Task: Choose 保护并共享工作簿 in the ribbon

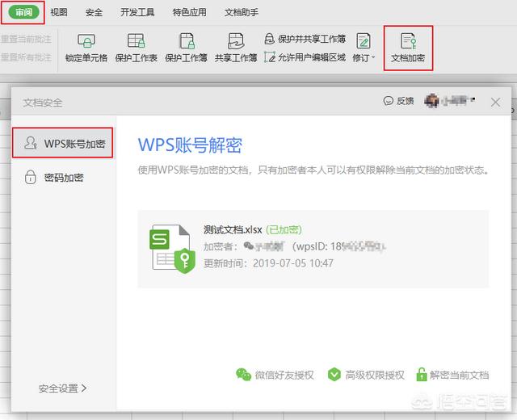Action: pos(305,39)
